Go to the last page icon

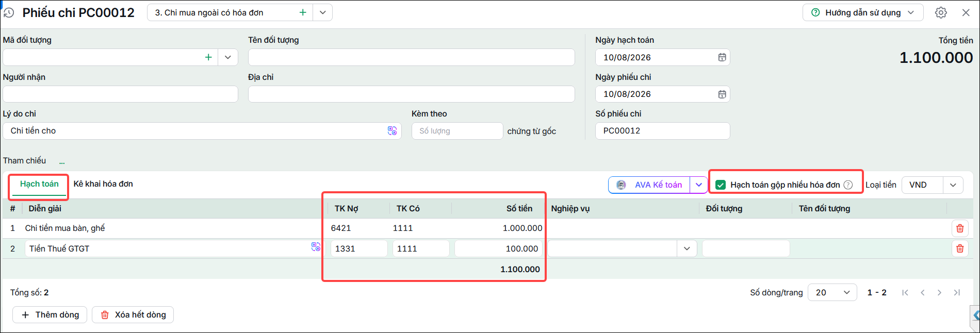tap(957, 292)
